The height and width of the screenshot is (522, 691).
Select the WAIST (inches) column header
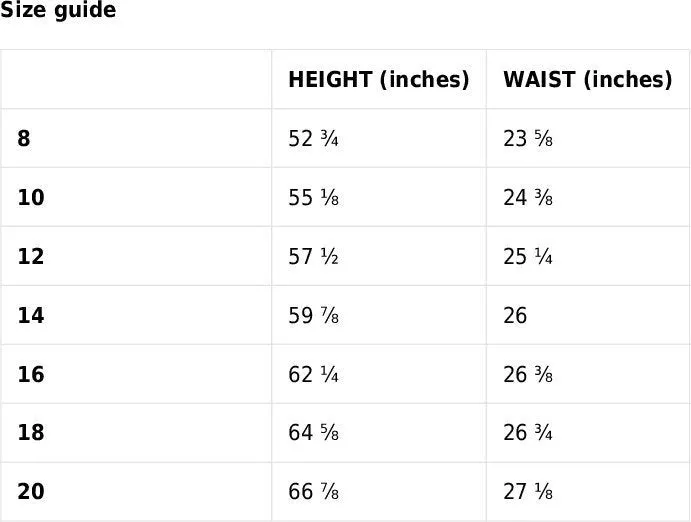587,80
